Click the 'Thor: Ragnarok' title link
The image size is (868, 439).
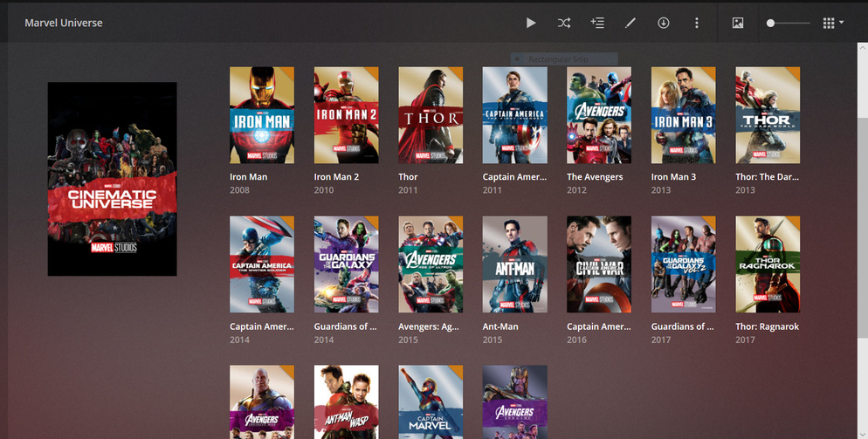click(768, 326)
